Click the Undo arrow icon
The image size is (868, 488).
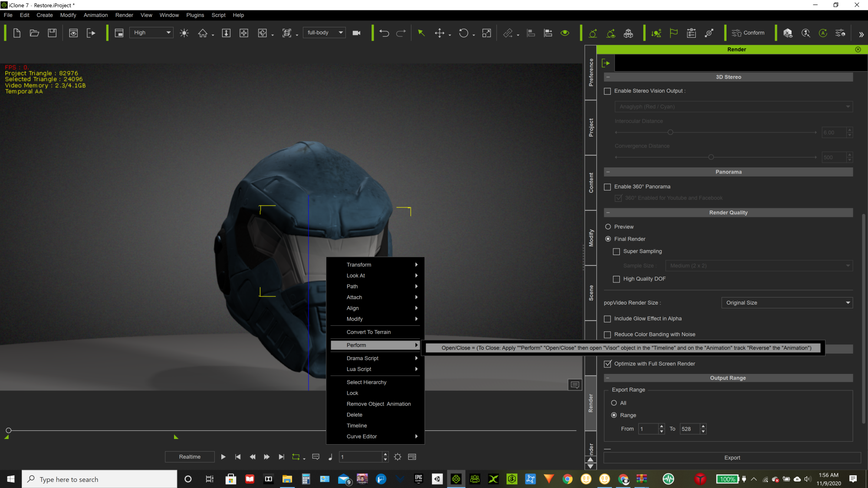(384, 33)
